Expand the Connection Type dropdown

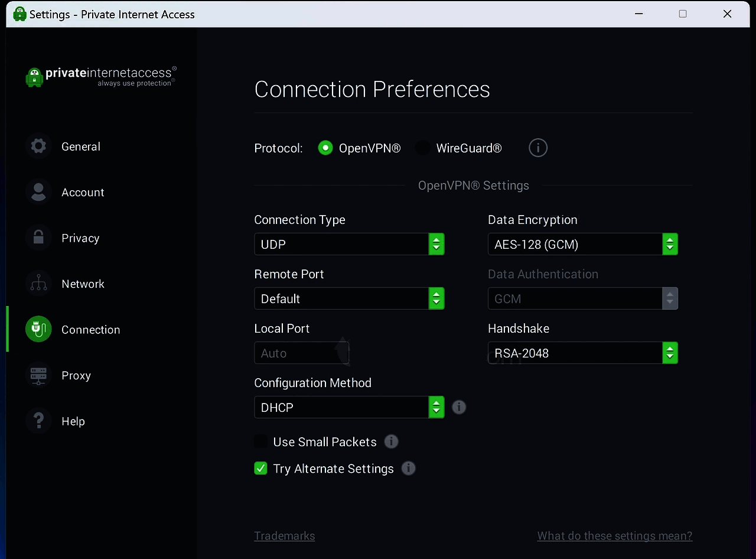[x=348, y=244]
